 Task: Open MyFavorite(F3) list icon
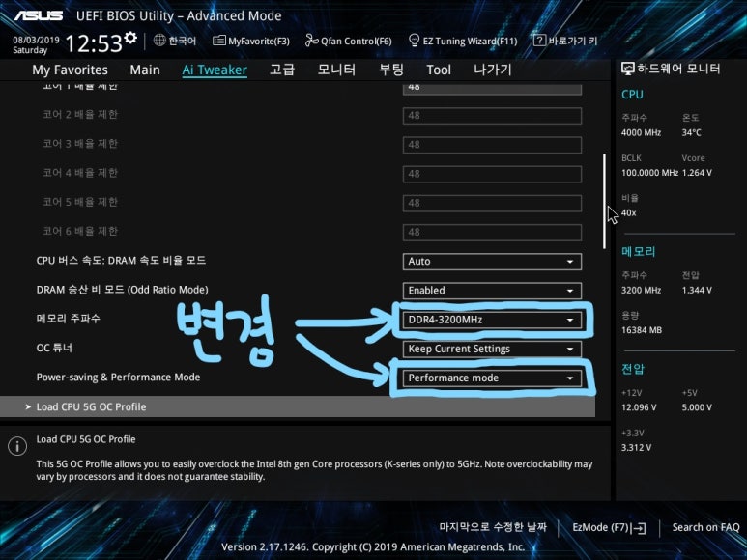218,41
